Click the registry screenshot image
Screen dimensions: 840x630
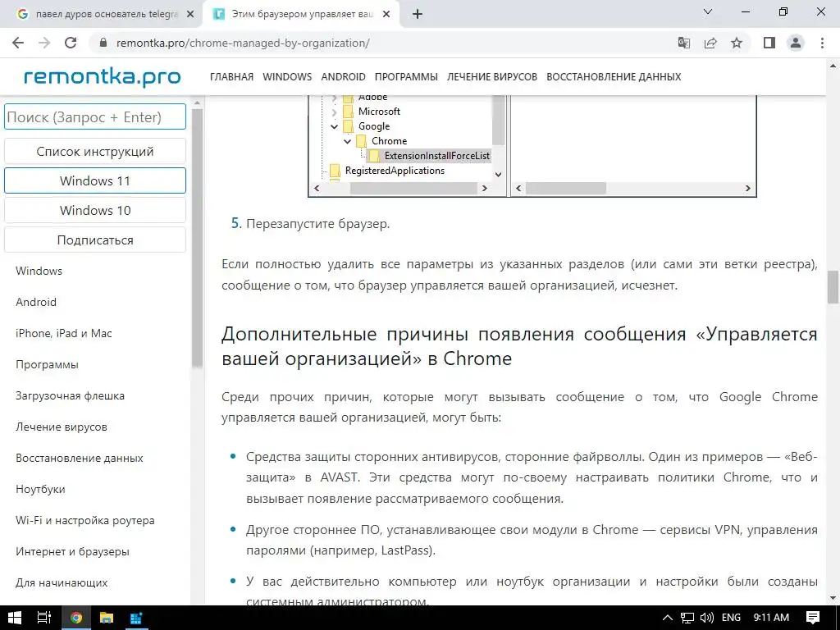(x=532, y=146)
